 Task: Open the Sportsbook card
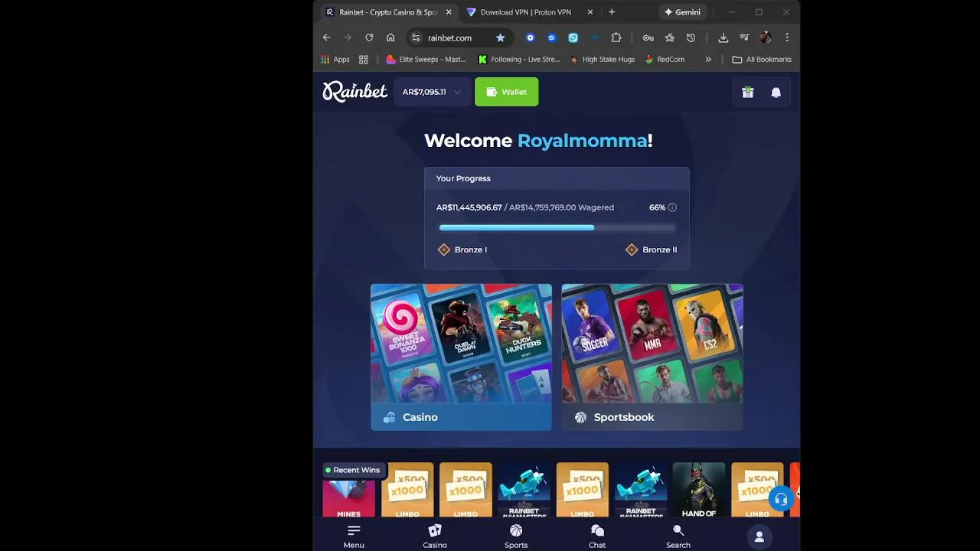(652, 357)
